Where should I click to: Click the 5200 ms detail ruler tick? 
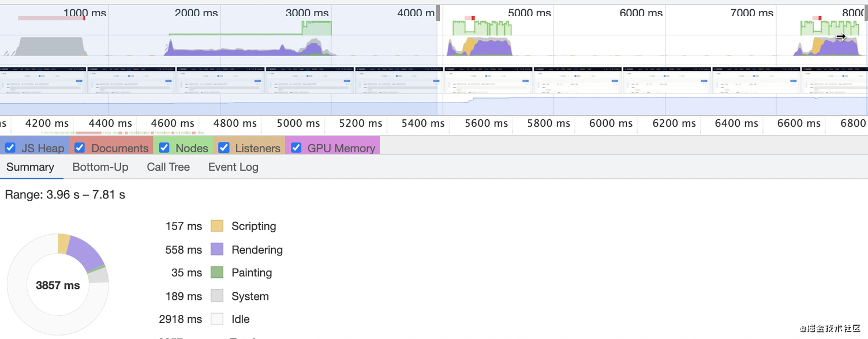tap(361, 123)
